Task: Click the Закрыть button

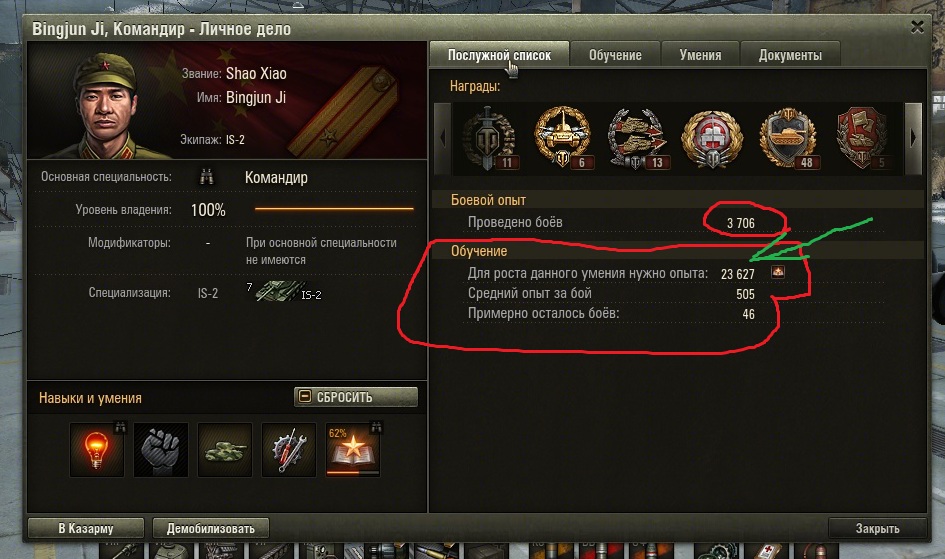Action: tap(878, 528)
